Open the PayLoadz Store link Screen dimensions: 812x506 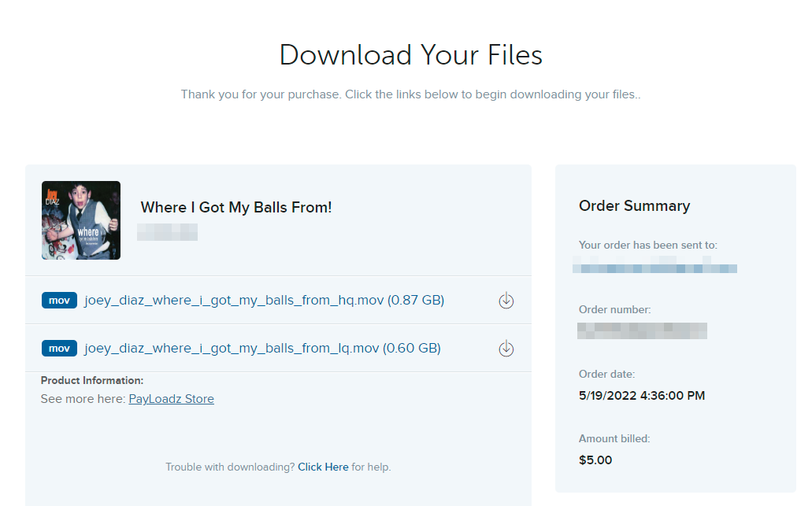click(171, 399)
